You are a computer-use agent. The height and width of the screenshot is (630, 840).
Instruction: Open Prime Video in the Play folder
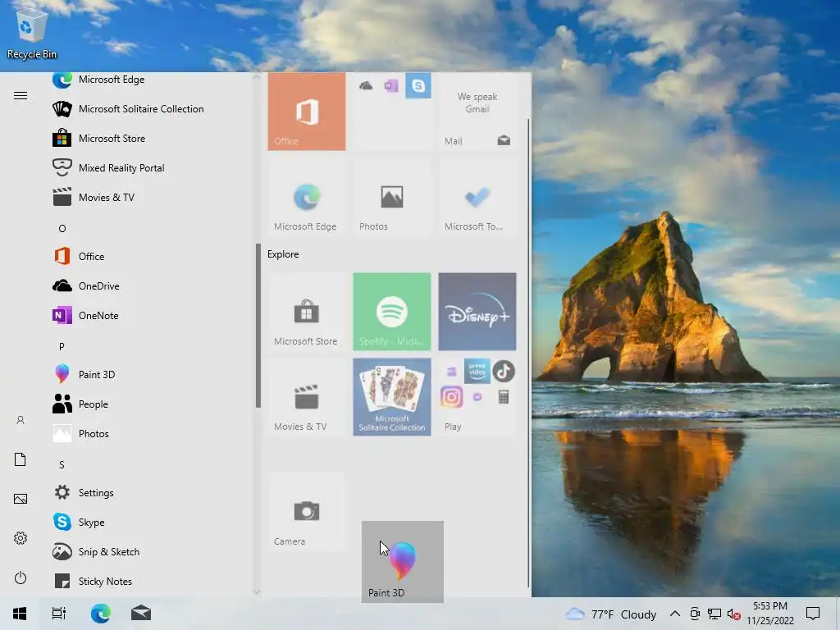click(477, 371)
